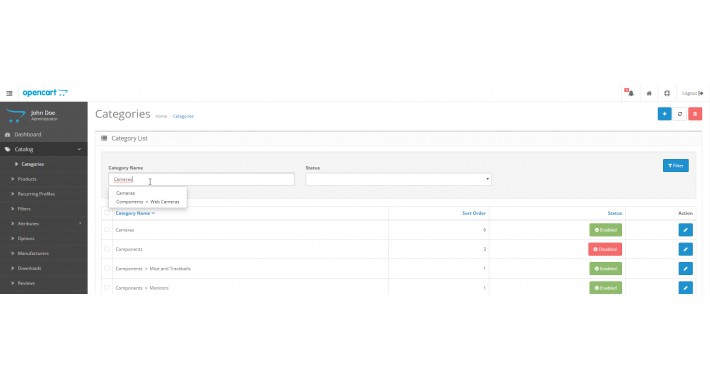
Task: Edit Components > Monitors pencil icon
Action: pos(686,288)
